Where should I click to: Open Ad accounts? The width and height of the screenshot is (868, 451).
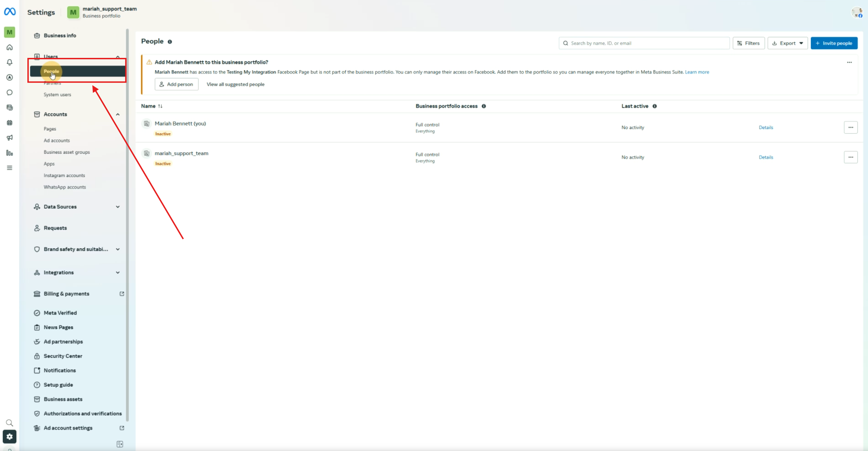click(56, 140)
